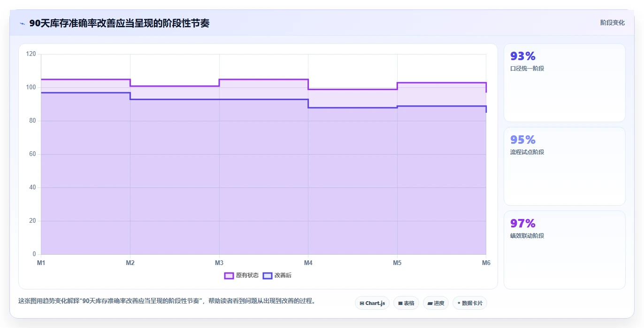Click the M3 x-axis label
The image size is (644, 328).
tap(219, 263)
